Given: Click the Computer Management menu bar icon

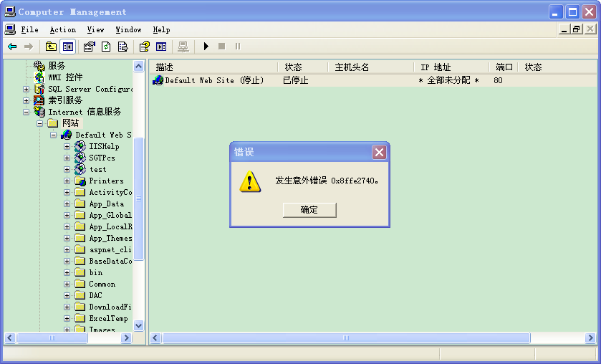Looking at the screenshot, I should tap(10, 29).
